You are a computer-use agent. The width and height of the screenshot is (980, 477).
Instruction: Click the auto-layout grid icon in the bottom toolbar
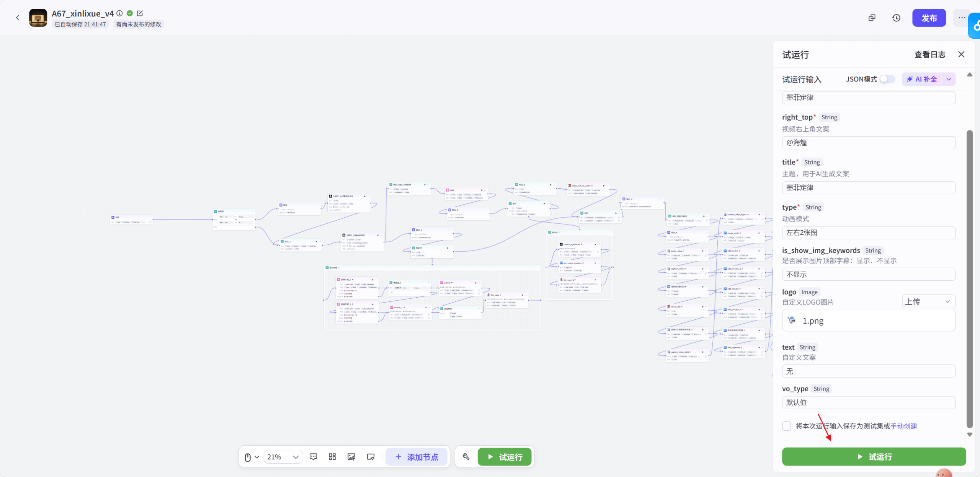(332, 457)
